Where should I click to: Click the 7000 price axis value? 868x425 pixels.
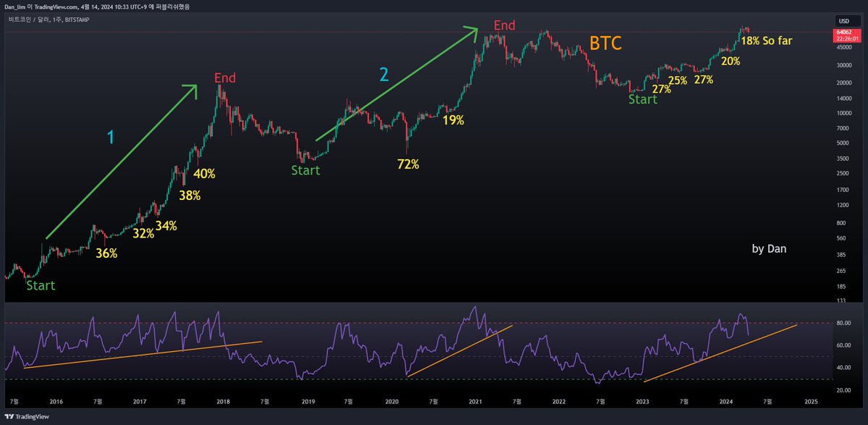tap(841, 127)
